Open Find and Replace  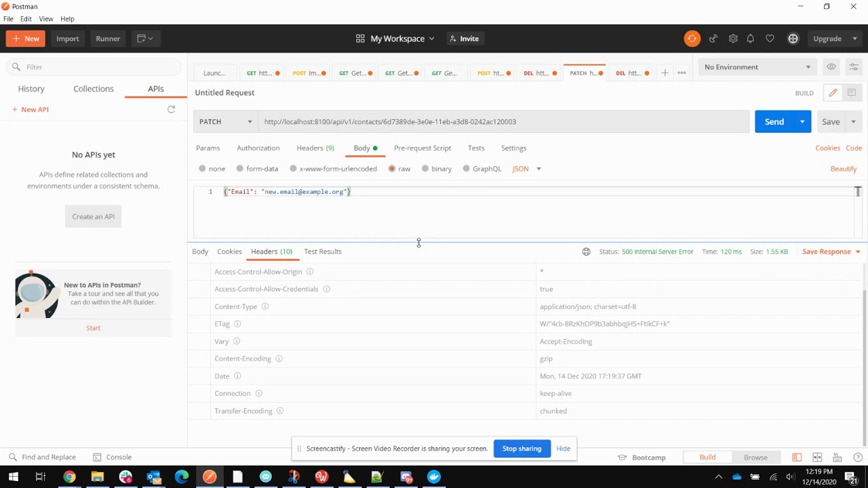(x=42, y=457)
